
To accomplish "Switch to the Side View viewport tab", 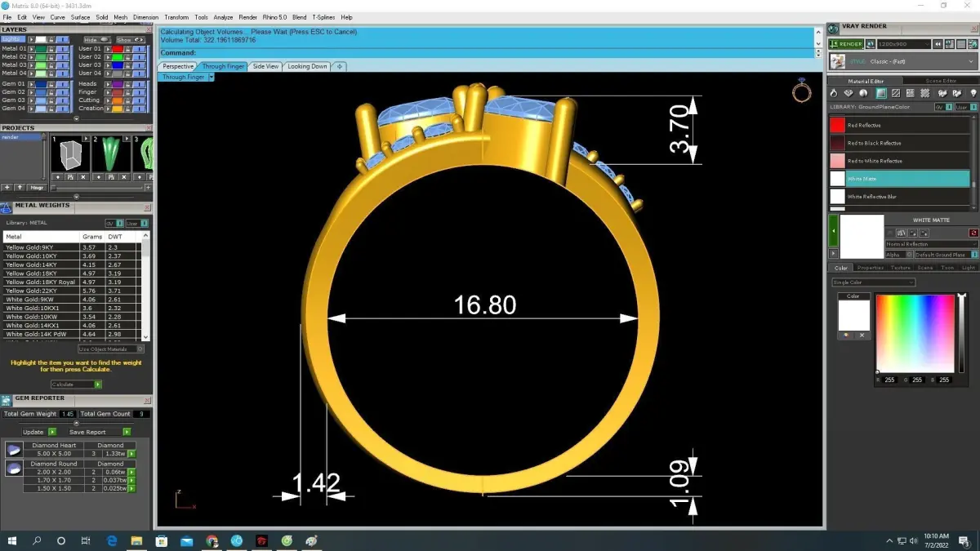I will point(265,66).
